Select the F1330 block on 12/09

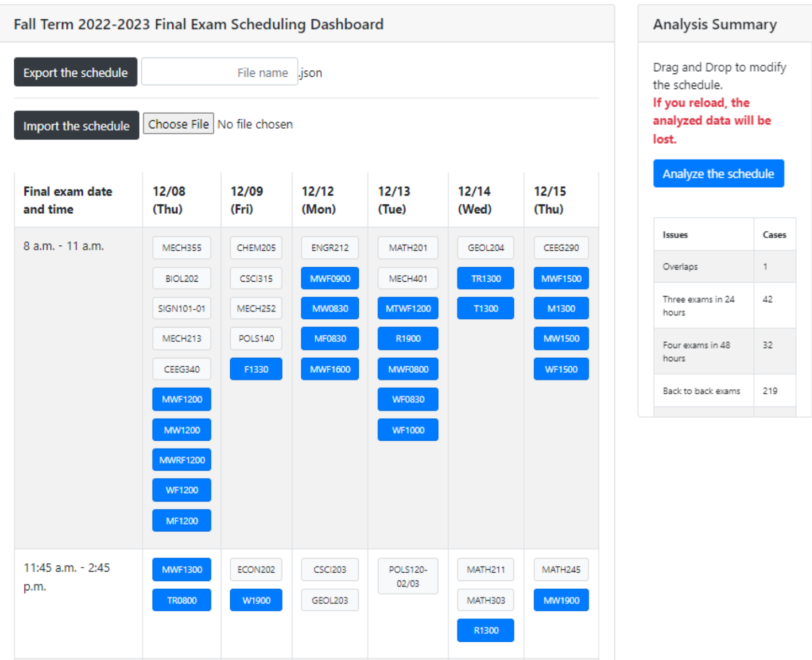(x=256, y=369)
